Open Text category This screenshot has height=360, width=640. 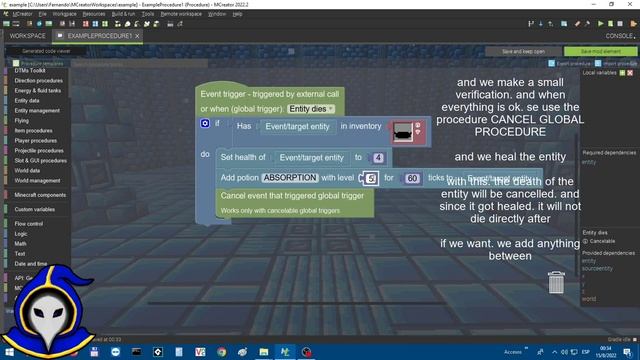click(20, 254)
